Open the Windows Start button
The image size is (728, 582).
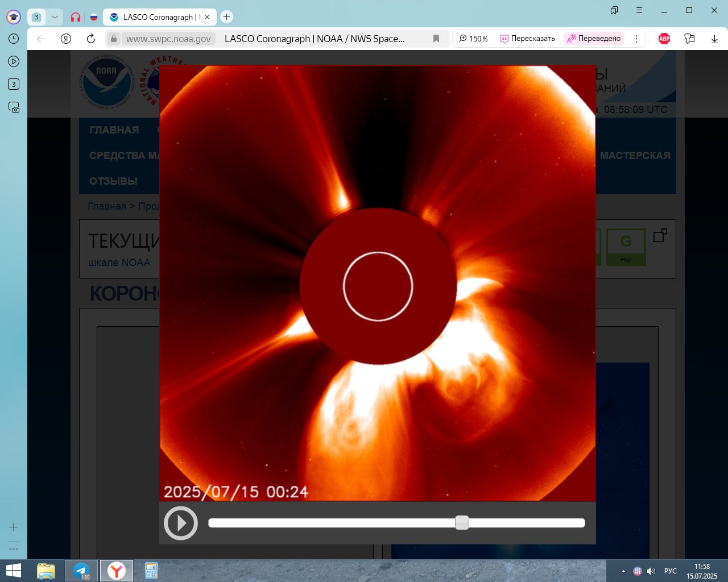click(x=13, y=571)
